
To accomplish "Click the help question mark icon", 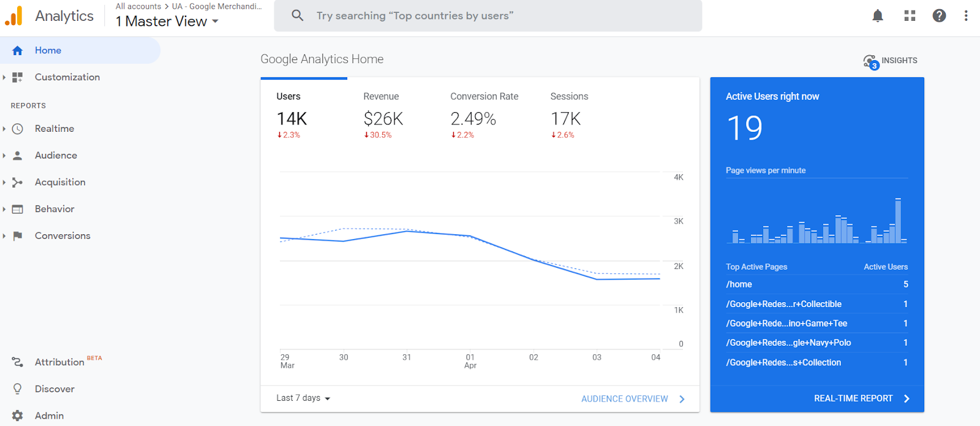I will (939, 16).
